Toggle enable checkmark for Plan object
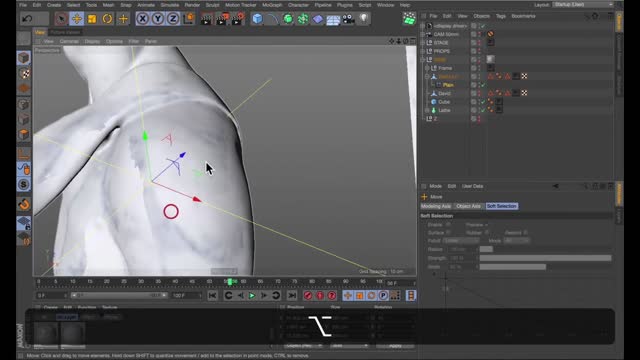640x360 pixels. [x=483, y=85]
